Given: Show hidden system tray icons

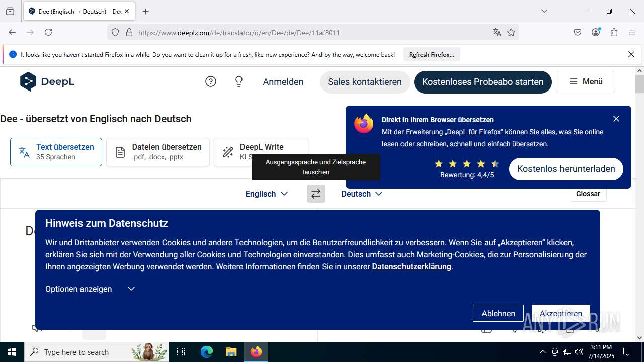Looking at the screenshot, I should (542, 352).
